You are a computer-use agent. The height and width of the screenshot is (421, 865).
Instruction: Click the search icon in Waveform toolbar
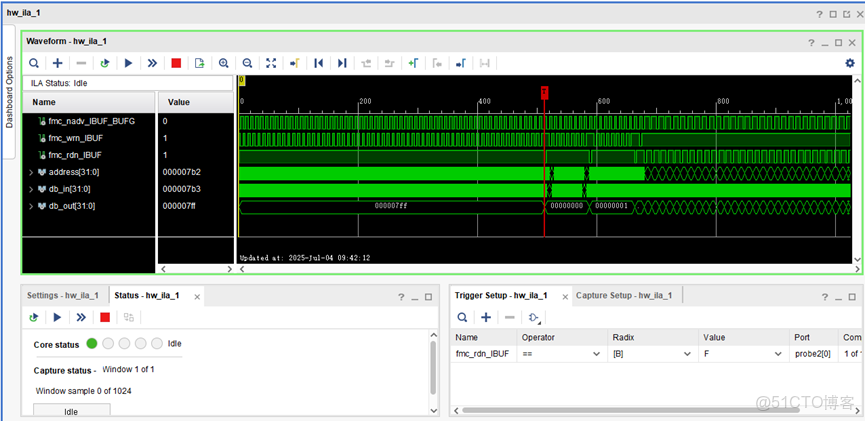point(34,63)
